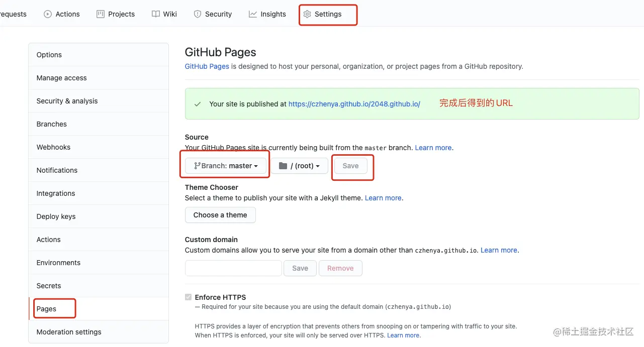Click the folder icon in root dropdown

[x=283, y=166]
